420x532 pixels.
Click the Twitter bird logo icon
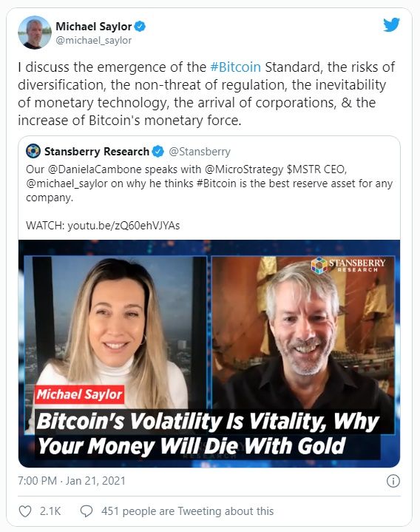pyautogui.click(x=391, y=25)
